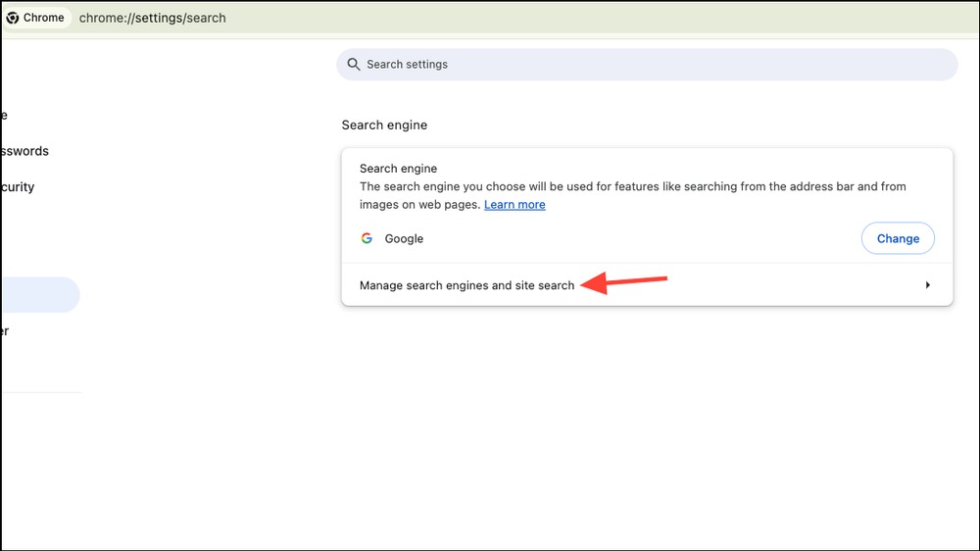Image resolution: width=980 pixels, height=551 pixels.
Task: Click the Search engine card title
Action: tap(398, 169)
